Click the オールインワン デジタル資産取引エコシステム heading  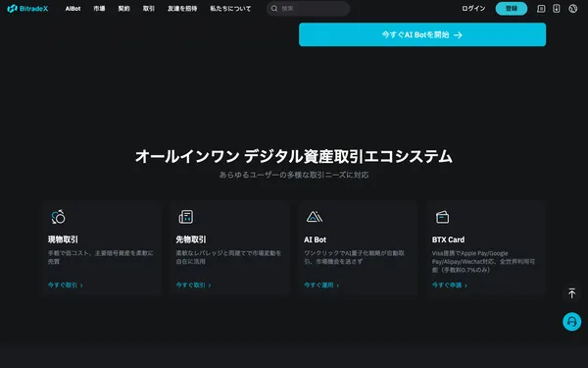(294, 156)
